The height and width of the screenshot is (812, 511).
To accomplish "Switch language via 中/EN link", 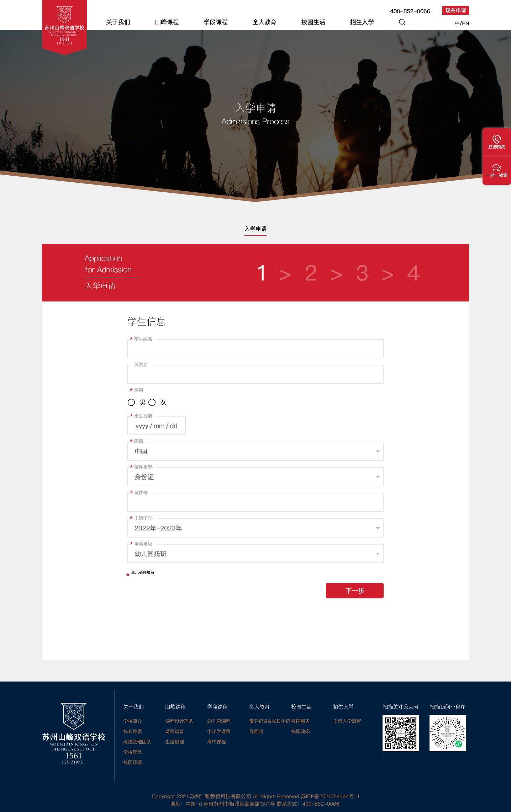I will (462, 23).
